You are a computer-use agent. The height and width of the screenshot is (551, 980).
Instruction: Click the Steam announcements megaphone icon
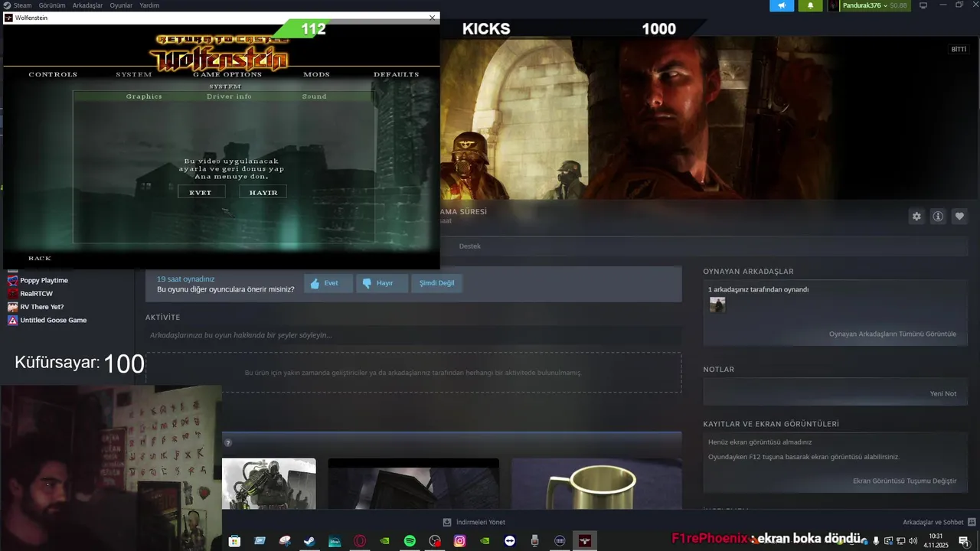(x=782, y=5)
